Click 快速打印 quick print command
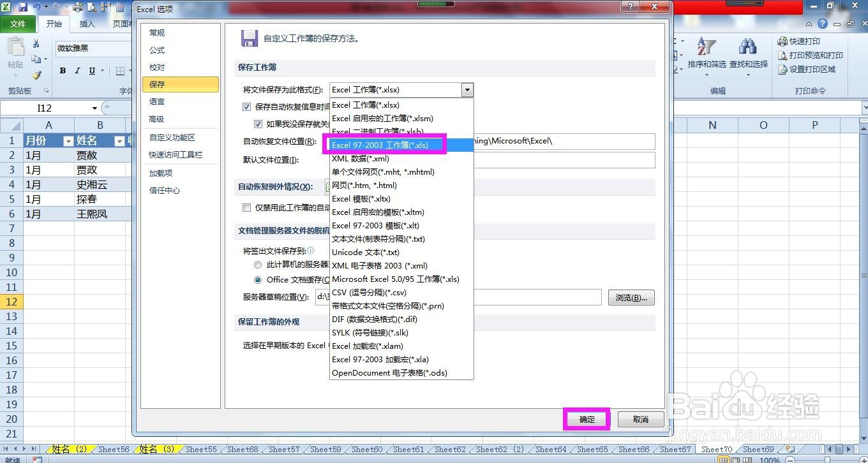Viewport: 868px width, 463px height. click(799, 41)
